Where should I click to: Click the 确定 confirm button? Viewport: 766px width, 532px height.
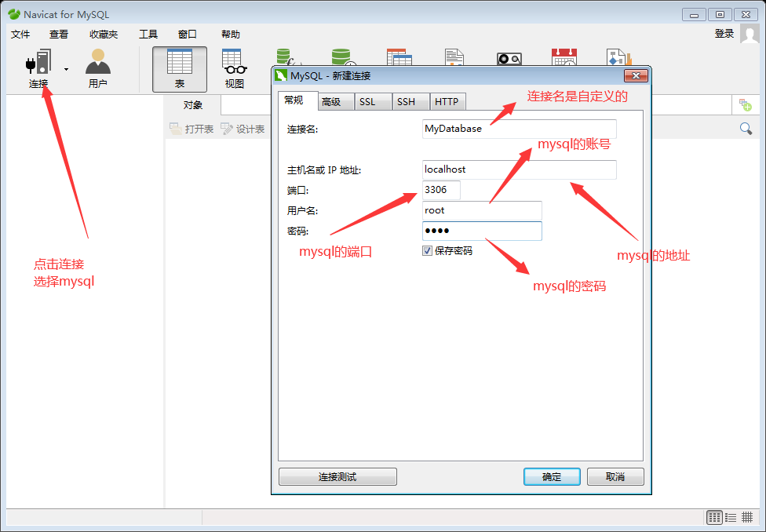coord(552,476)
